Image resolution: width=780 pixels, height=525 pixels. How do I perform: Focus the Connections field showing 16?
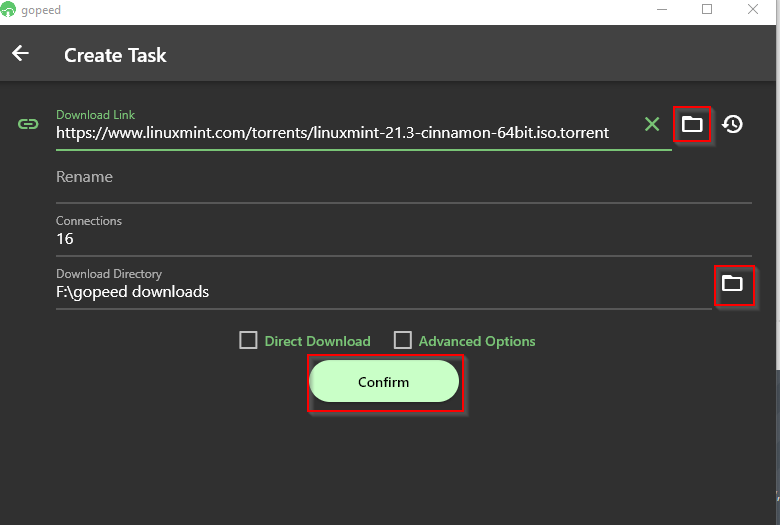403,234
